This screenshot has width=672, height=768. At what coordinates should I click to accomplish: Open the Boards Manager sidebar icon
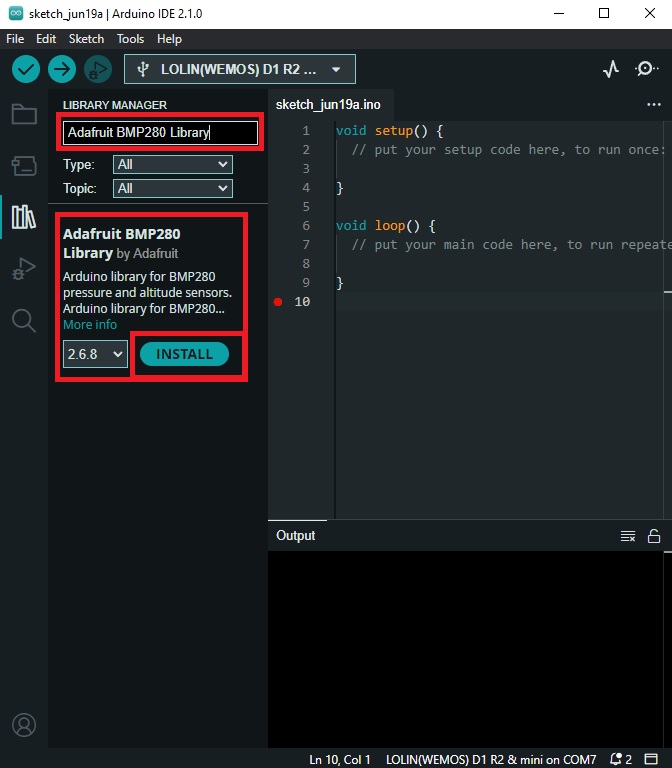coord(24,166)
